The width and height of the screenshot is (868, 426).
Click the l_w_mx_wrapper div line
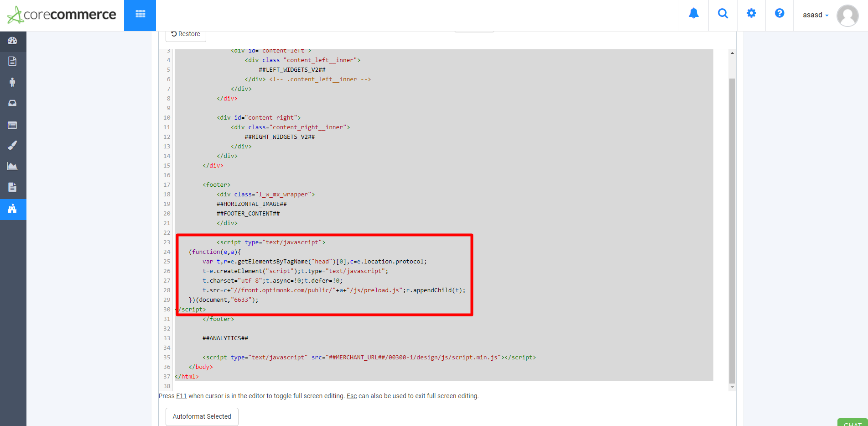coord(265,195)
